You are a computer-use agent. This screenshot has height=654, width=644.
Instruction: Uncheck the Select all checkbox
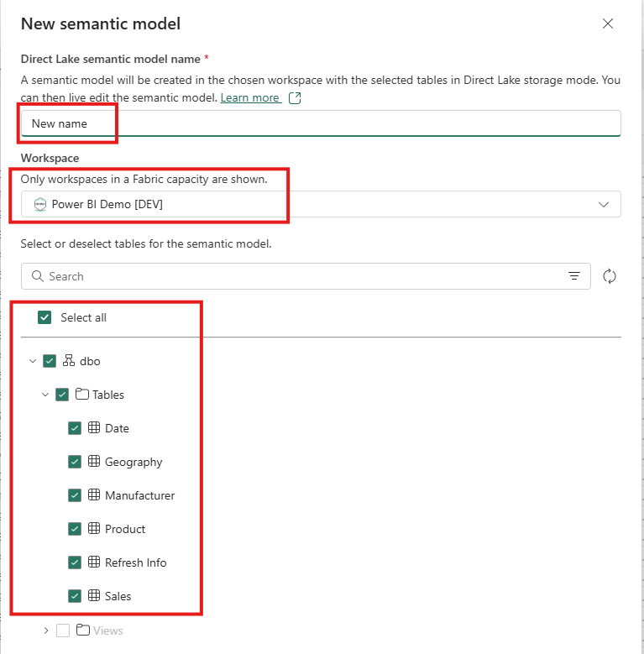45,317
